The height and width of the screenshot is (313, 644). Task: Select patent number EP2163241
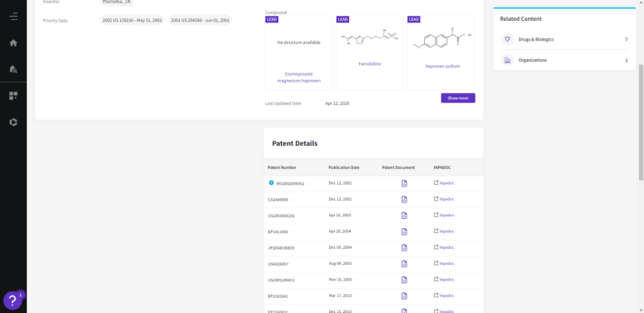pyautogui.click(x=277, y=296)
